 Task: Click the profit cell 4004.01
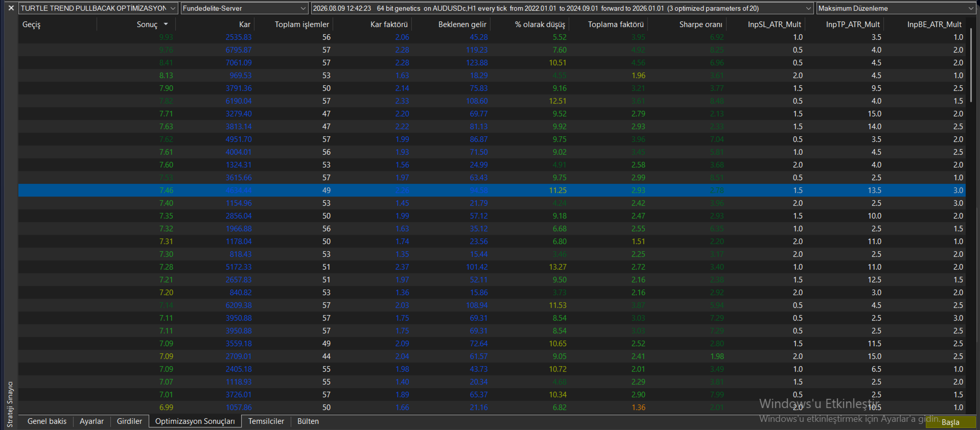click(x=238, y=152)
